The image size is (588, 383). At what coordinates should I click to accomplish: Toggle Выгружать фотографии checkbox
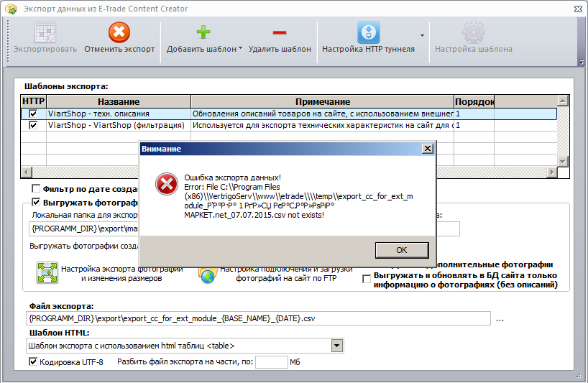coord(36,203)
